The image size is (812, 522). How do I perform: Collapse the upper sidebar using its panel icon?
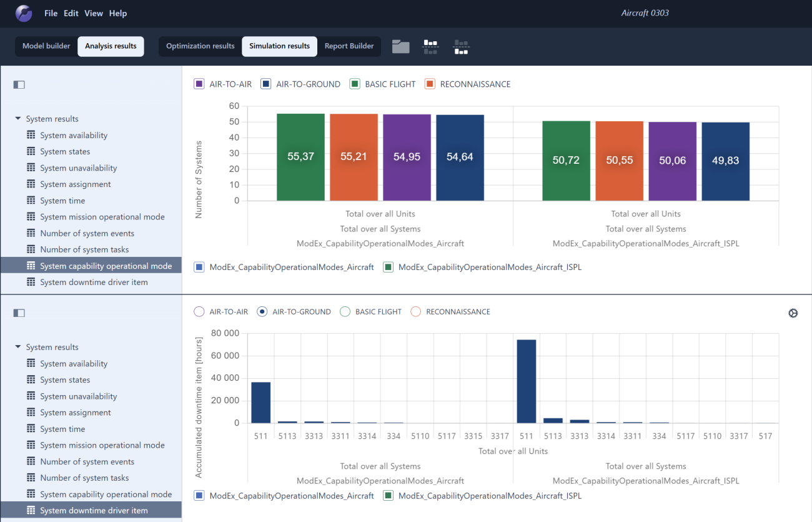pyautogui.click(x=19, y=84)
